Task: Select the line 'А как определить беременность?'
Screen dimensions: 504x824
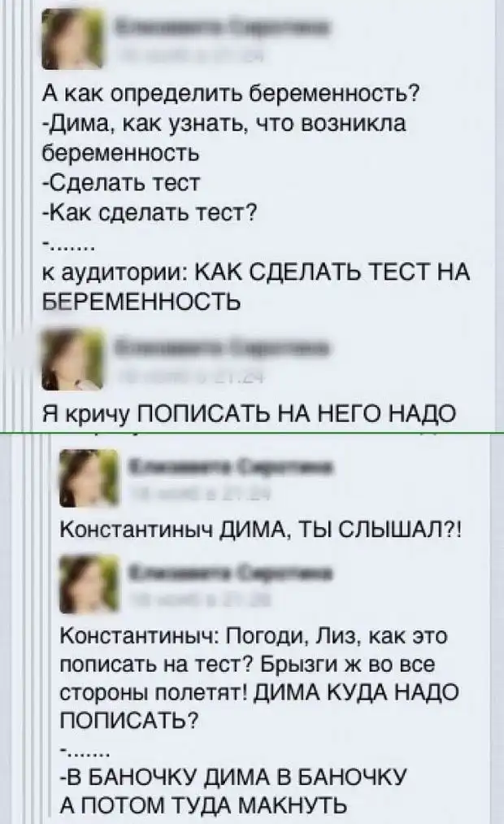Action: (x=231, y=94)
